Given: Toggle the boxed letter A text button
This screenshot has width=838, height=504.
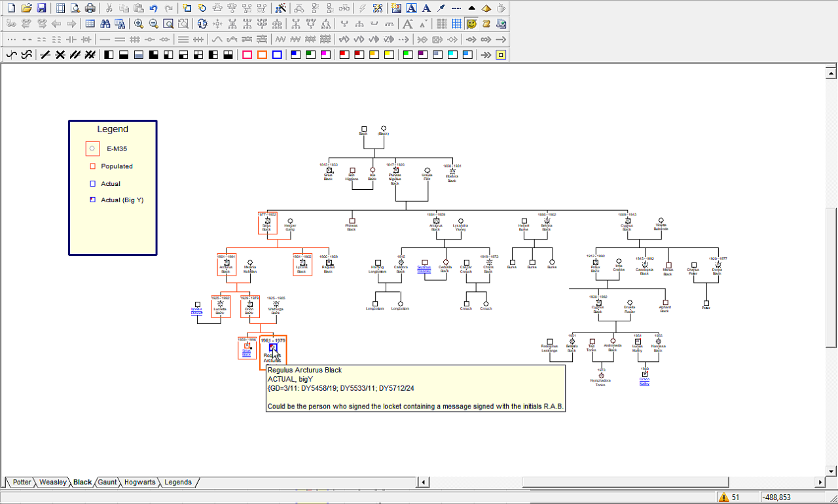Looking at the screenshot, I should pyautogui.click(x=412, y=9).
